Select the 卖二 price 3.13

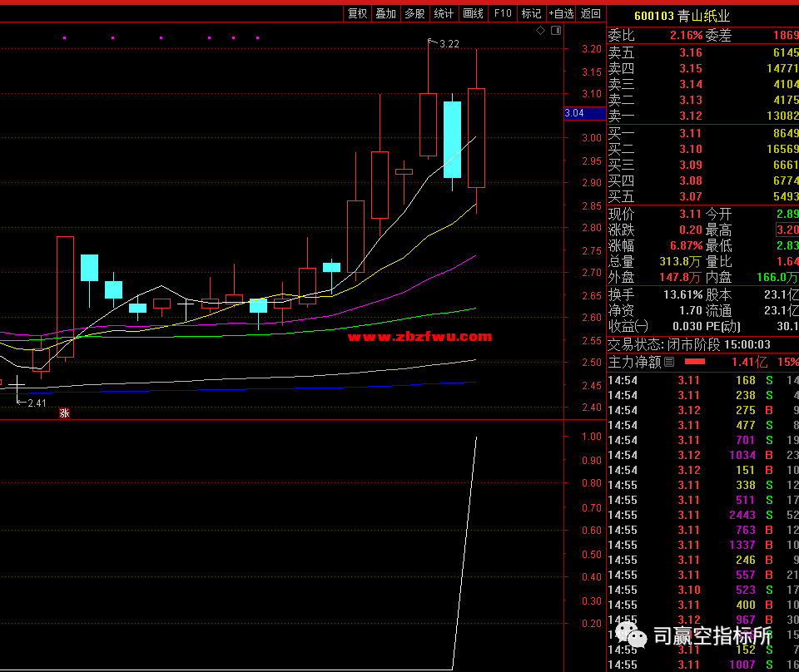point(691,100)
